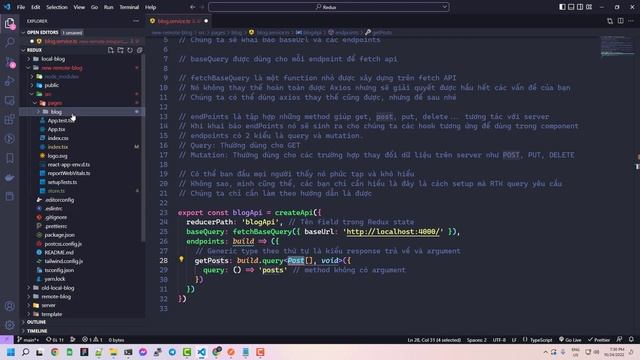The height and width of the screenshot is (360, 640).
Task: Open the Extensions view
Action: [10, 119]
